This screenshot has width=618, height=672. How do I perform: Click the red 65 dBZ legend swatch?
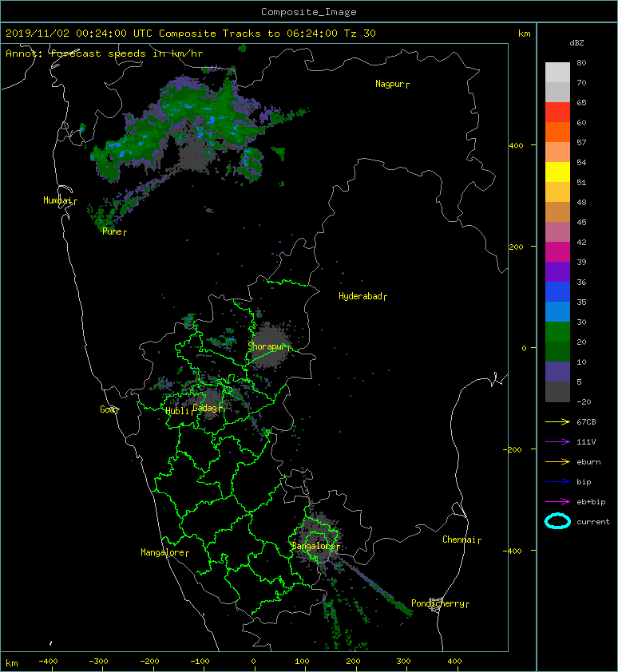point(557,112)
